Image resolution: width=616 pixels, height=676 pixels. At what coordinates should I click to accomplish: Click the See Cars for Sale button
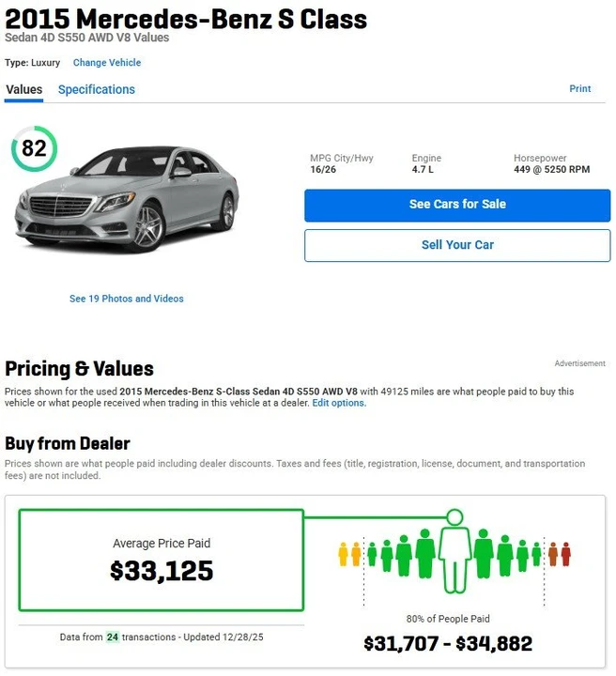[457, 206]
